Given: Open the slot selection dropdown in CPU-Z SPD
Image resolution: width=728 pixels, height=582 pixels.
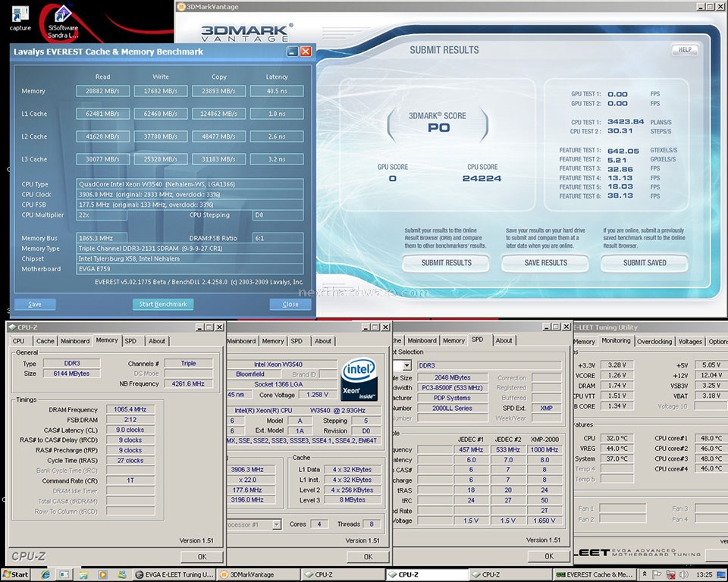Looking at the screenshot, I should (x=406, y=365).
